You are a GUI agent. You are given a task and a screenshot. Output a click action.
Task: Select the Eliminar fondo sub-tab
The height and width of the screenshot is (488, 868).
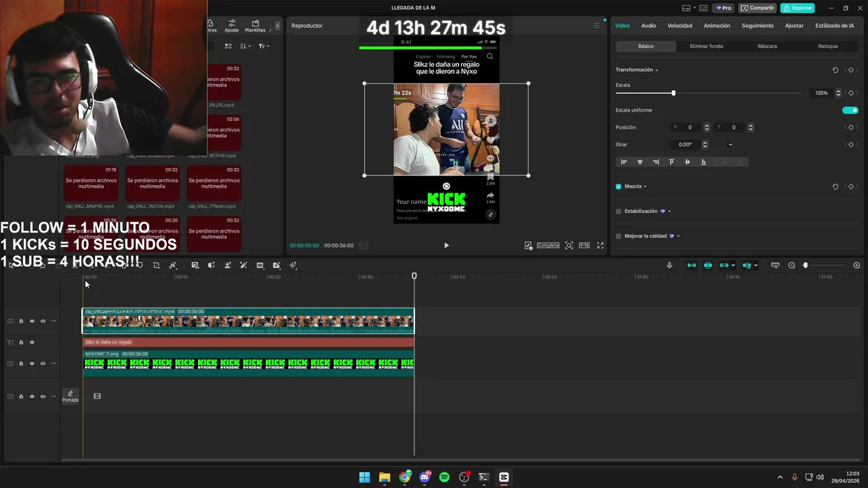[x=706, y=46]
